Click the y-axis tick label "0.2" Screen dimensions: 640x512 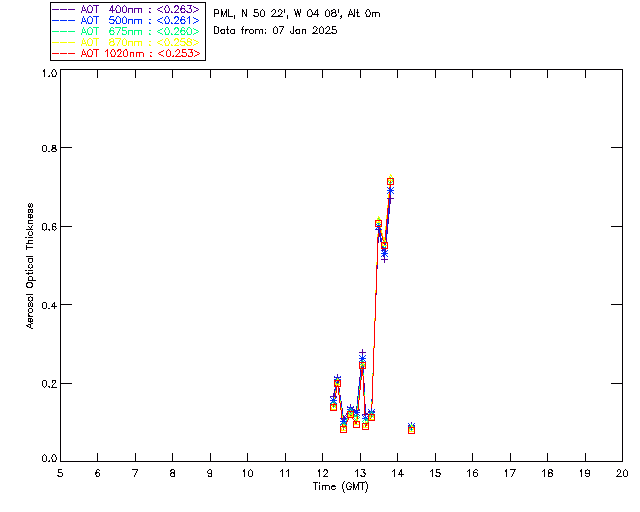[x=49, y=384]
